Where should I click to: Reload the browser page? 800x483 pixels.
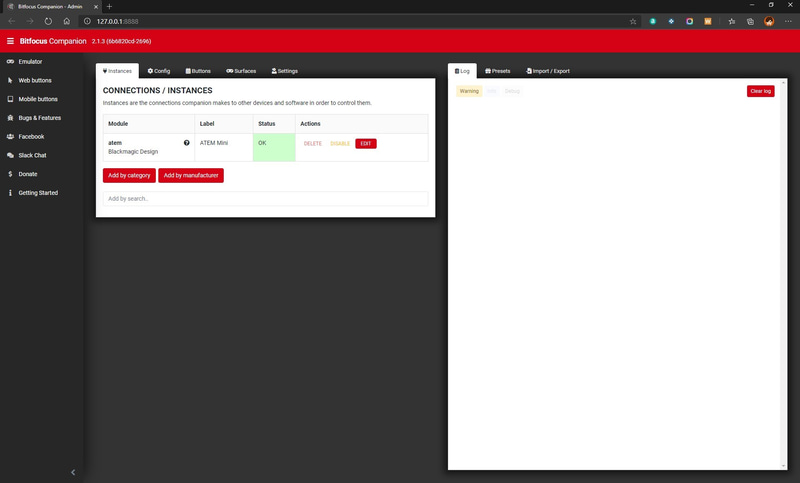pos(48,21)
